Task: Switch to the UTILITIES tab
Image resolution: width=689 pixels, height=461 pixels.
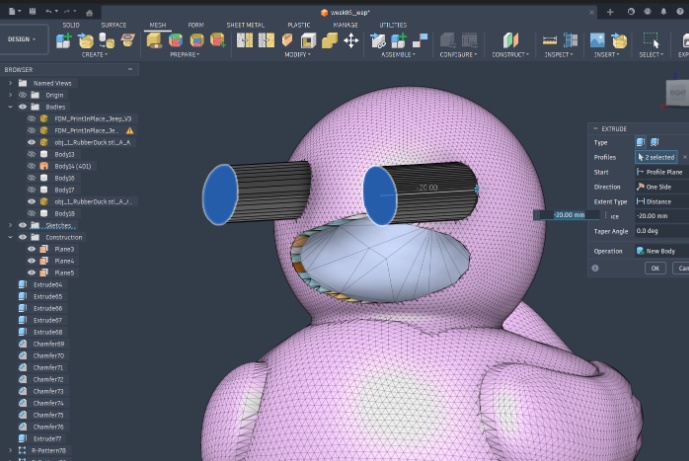Action: (x=393, y=25)
